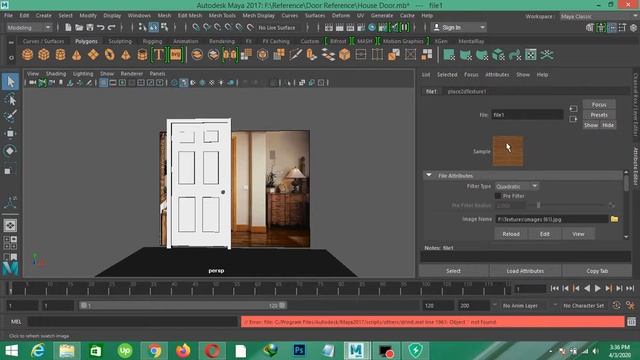Click the Copy Tab button

[597, 271]
